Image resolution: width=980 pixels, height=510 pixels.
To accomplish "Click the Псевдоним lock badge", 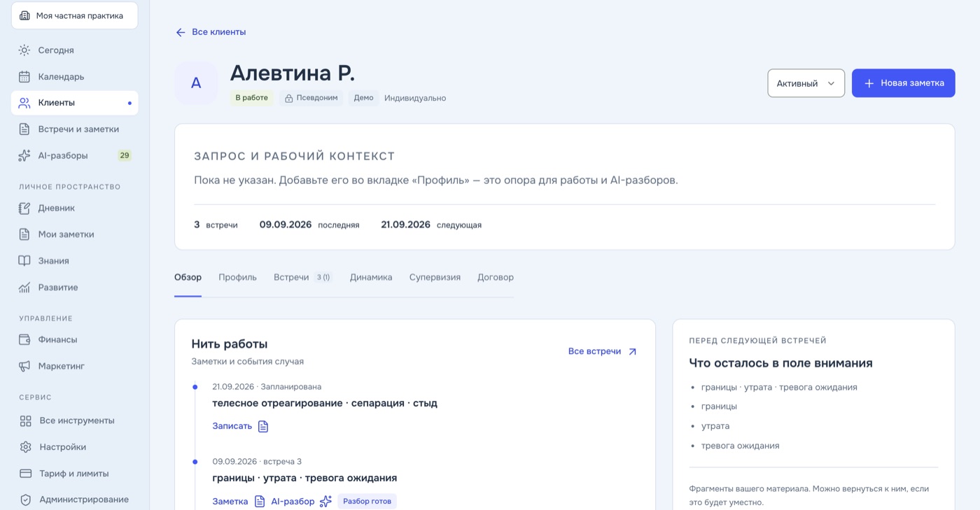I will coord(311,98).
